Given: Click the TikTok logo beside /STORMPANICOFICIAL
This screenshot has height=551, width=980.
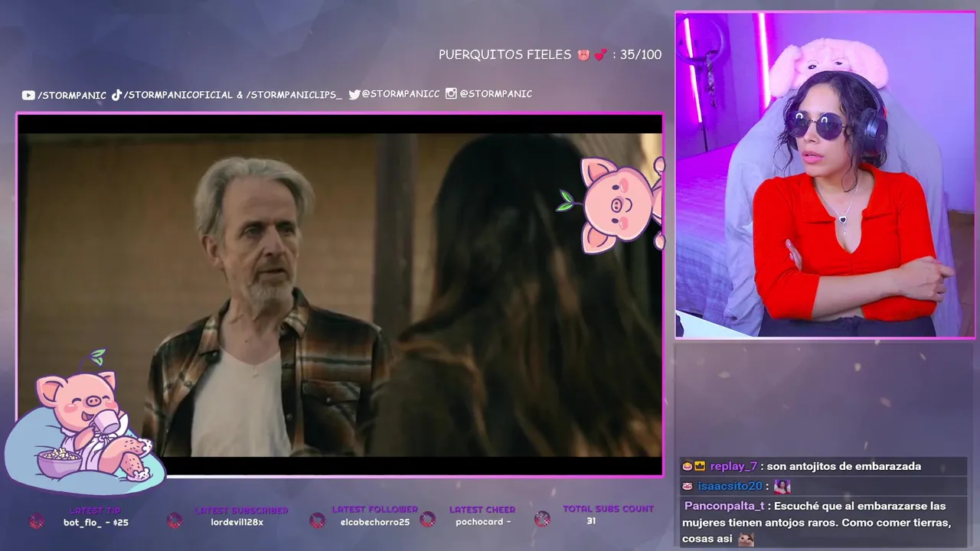Looking at the screenshot, I should tap(116, 95).
